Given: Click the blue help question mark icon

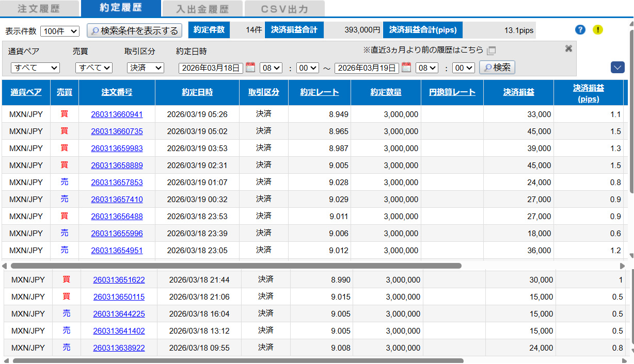Looking at the screenshot, I should tap(580, 30).
